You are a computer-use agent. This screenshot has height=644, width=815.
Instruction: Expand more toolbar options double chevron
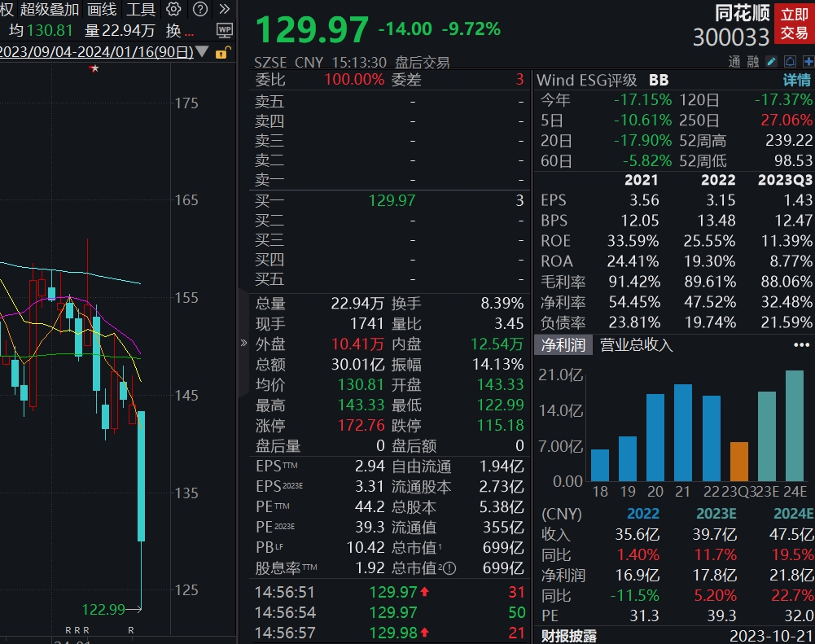[225, 9]
